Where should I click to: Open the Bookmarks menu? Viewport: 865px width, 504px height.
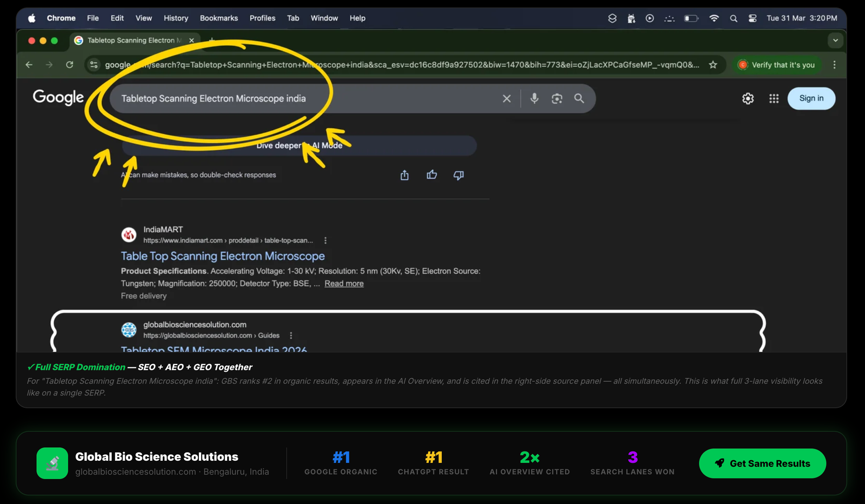[218, 18]
